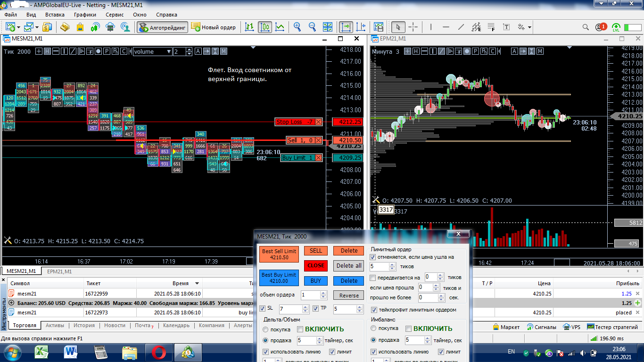
Task: Check the 'передвигается на' checkbox
Action: tap(373, 278)
